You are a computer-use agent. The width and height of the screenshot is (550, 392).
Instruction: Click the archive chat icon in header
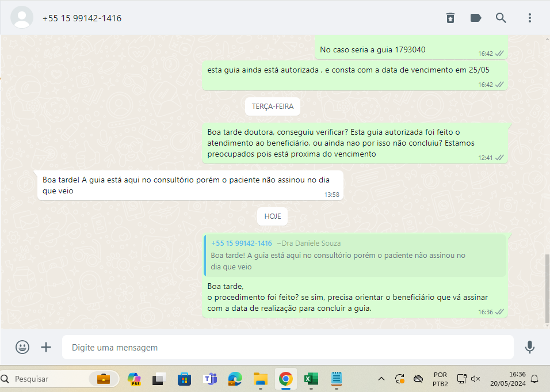coord(450,18)
